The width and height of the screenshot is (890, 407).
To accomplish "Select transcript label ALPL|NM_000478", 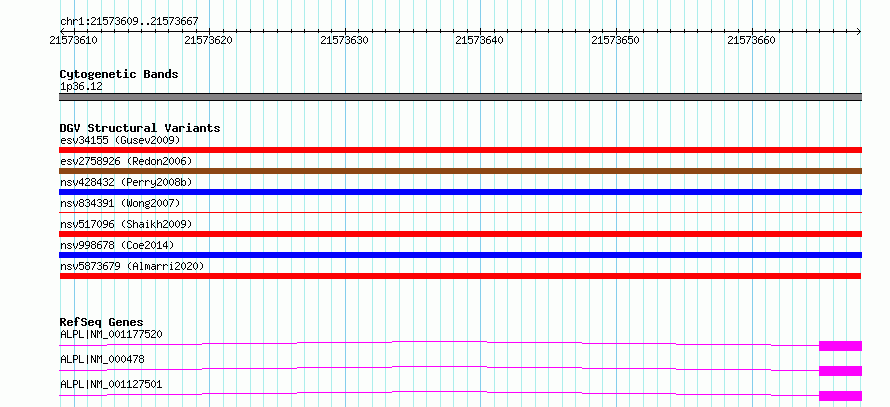I will 102,359.
